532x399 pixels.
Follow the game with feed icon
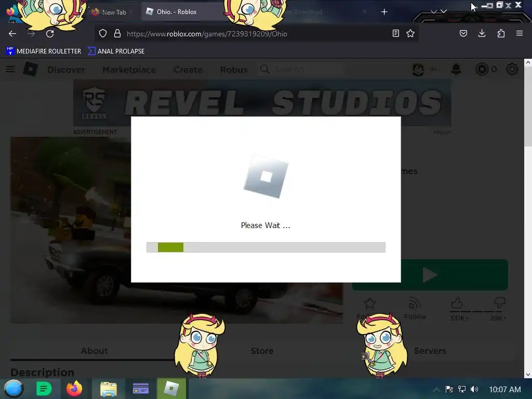[x=414, y=303]
